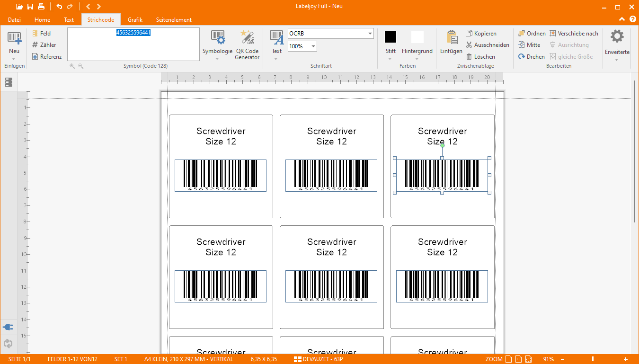Open the Seitenelement tab
The width and height of the screenshot is (639, 364).
(174, 20)
